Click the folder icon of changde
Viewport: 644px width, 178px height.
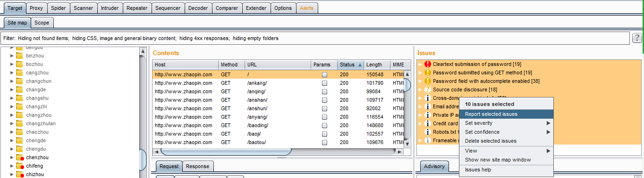coord(19,89)
